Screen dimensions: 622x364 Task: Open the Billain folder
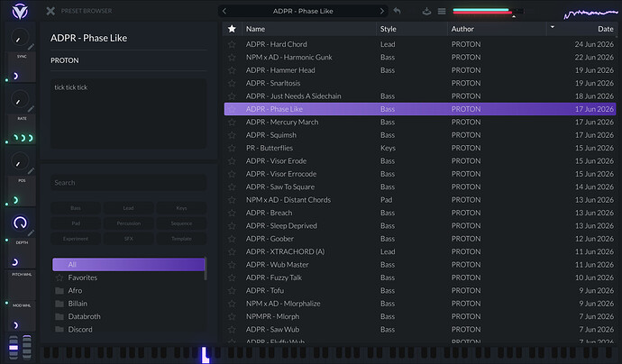[128, 304]
